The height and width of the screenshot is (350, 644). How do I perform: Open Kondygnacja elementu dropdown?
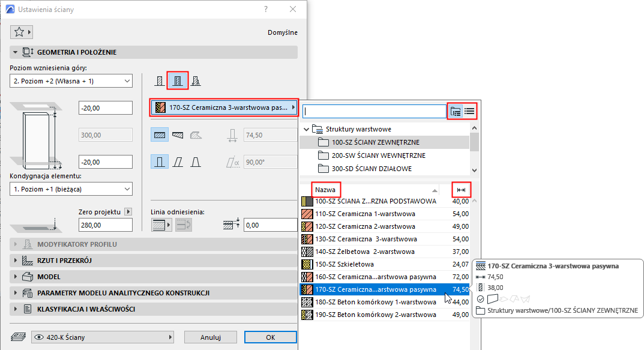click(x=71, y=189)
